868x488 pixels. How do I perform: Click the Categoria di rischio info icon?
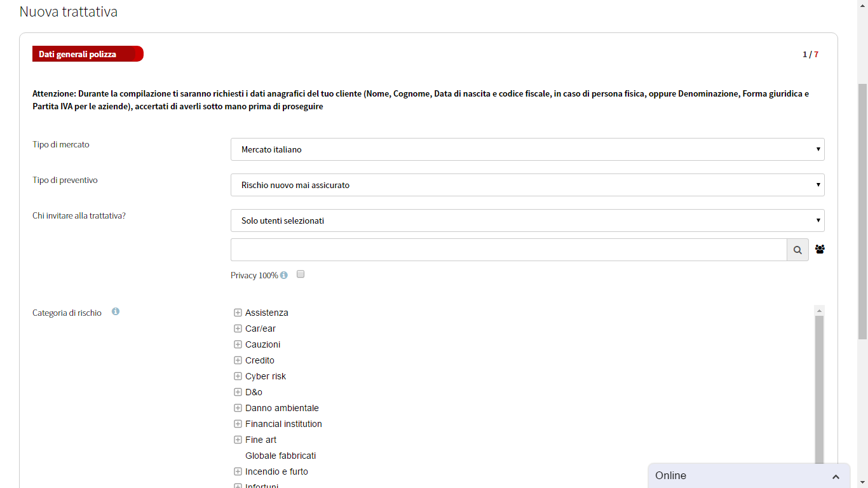(x=116, y=311)
